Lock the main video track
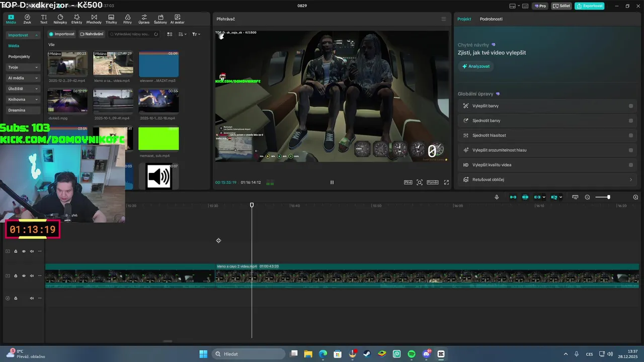Screen dimensions: 644x362 pyautogui.click(x=16, y=276)
